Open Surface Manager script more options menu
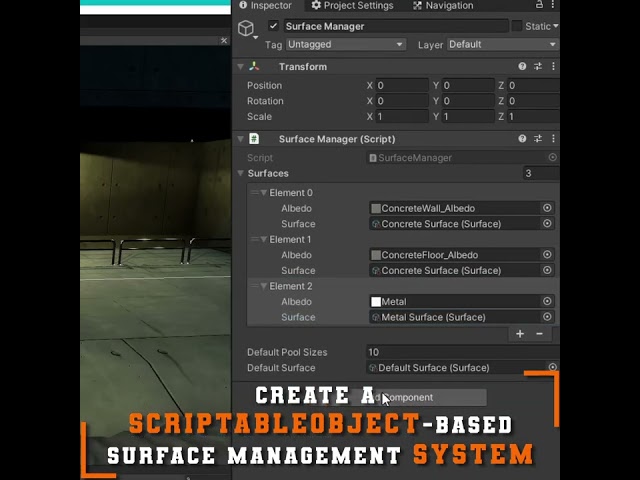Image resolution: width=640 pixels, height=480 pixels. point(553,139)
